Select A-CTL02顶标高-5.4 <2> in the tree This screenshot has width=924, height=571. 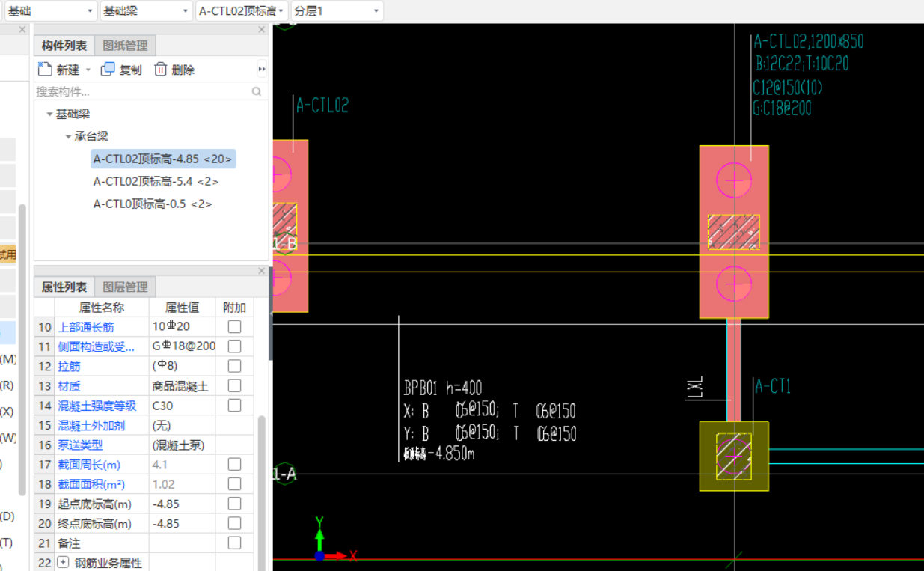(x=156, y=181)
